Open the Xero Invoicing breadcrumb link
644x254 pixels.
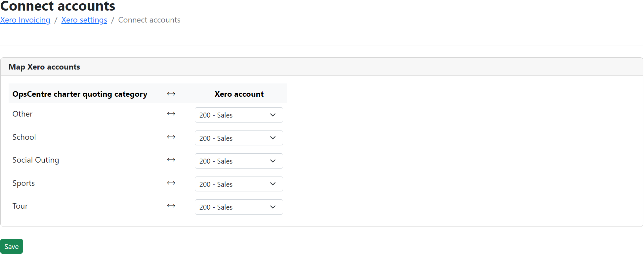pyautogui.click(x=25, y=20)
